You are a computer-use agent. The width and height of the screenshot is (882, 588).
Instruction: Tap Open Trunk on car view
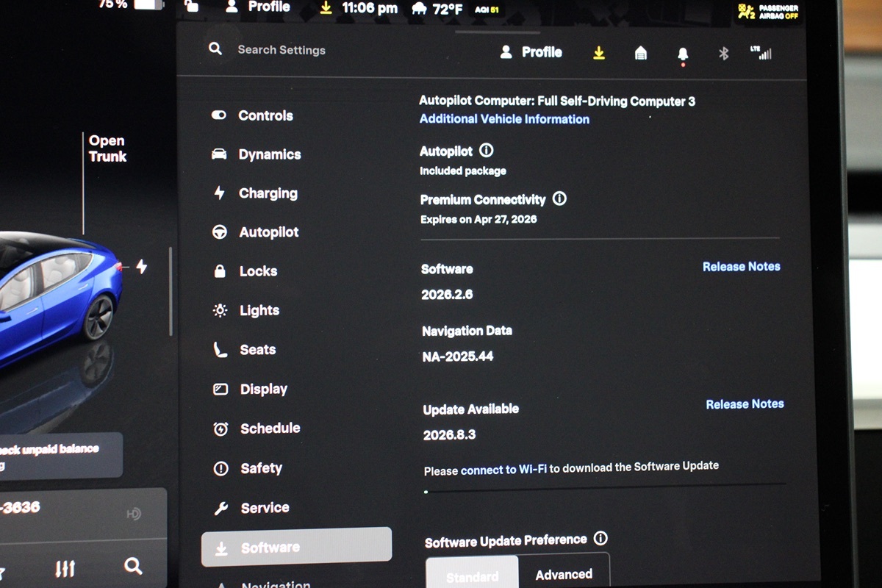pos(107,148)
